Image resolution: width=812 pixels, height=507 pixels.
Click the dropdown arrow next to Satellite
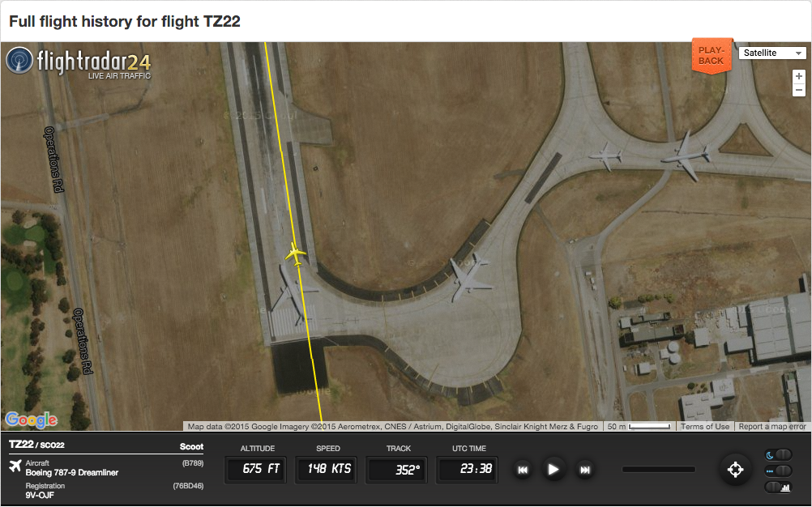click(798, 53)
